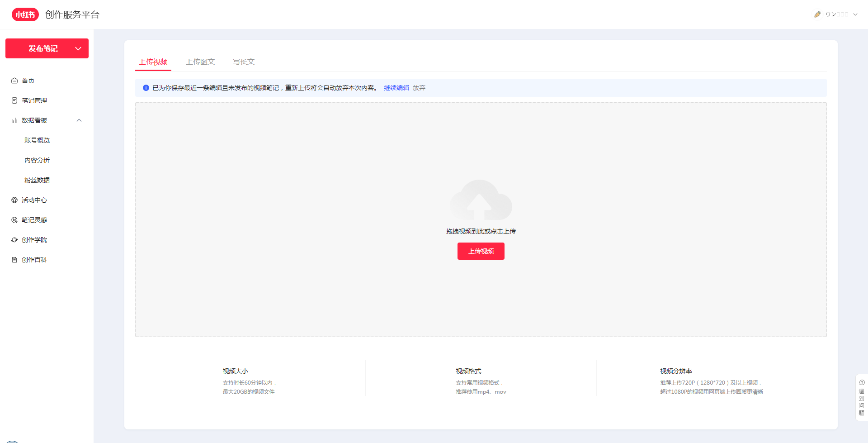This screenshot has height=443, width=868.
Task: Click the 小红书 logo icon
Action: [x=25, y=14]
